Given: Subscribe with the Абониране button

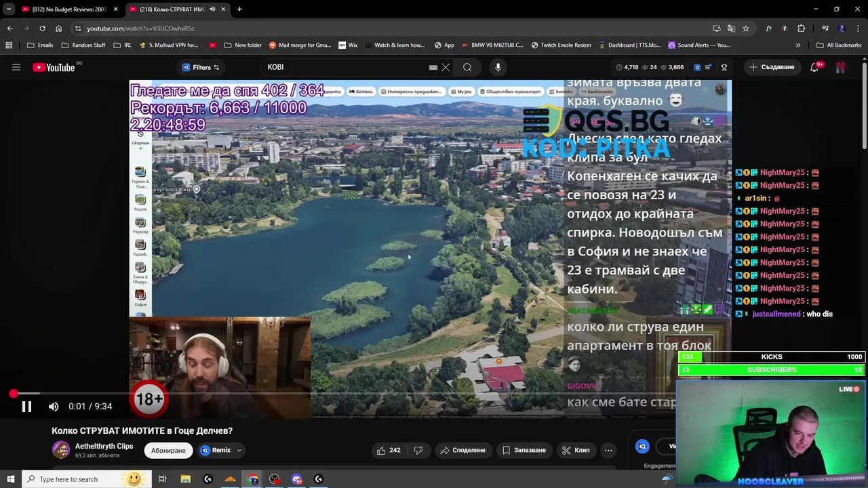Looking at the screenshot, I should [168, 450].
